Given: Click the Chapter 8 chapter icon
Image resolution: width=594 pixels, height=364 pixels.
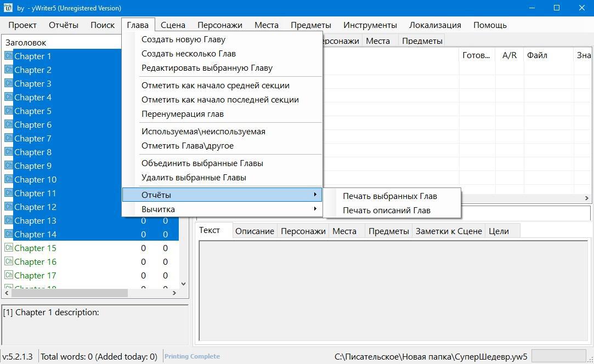Looking at the screenshot, I should click(x=8, y=152).
